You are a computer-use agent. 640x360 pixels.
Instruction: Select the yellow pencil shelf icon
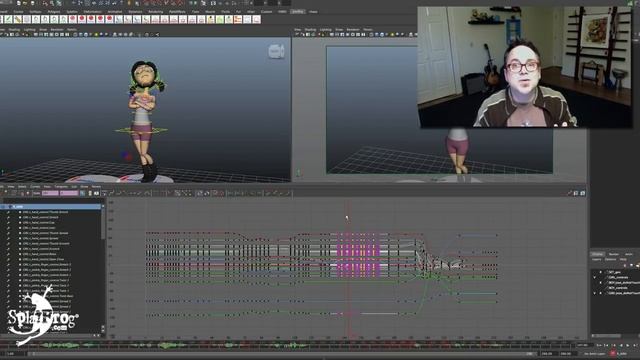tap(18, 19)
